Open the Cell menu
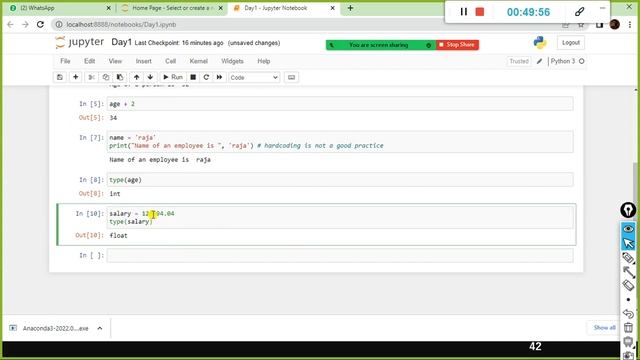 point(170,61)
